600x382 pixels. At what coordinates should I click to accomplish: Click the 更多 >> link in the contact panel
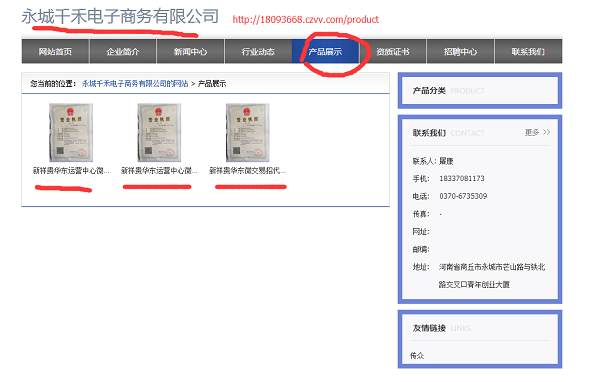[x=537, y=132]
